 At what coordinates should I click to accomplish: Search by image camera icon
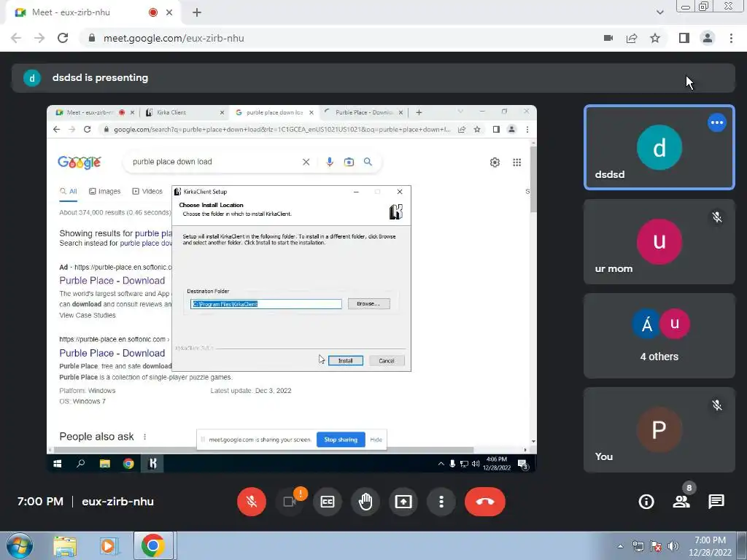point(349,162)
